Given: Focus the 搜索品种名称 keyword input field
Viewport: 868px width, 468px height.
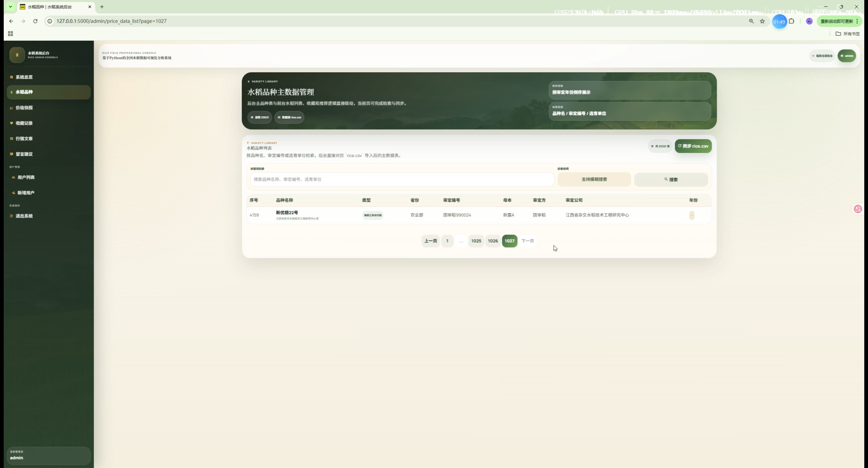Looking at the screenshot, I should 402,179.
